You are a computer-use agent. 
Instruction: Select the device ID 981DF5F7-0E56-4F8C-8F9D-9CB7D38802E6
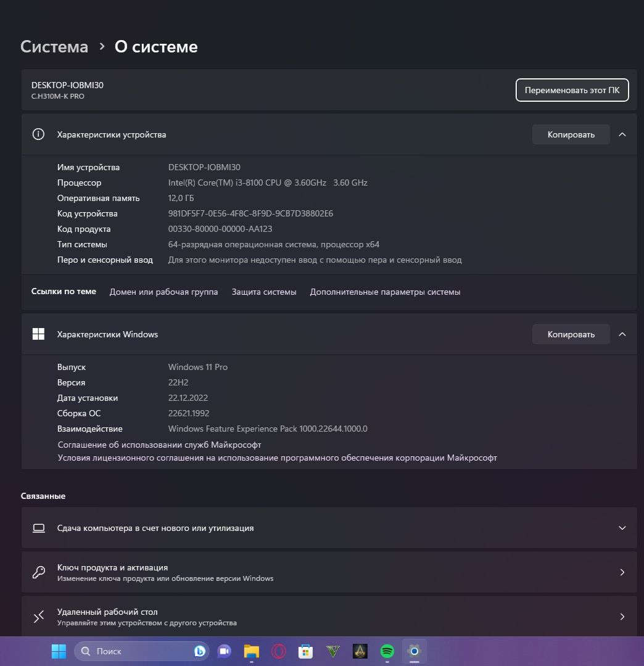250,213
